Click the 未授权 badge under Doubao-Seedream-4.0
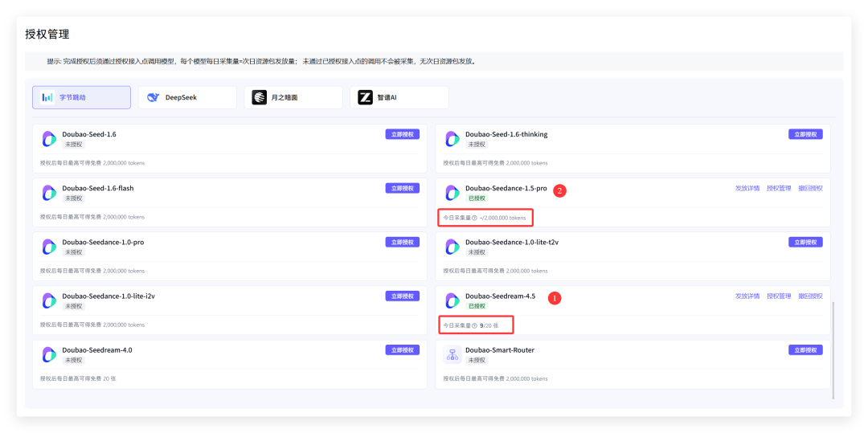Screen dimensions: 868x433 click(74, 360)
